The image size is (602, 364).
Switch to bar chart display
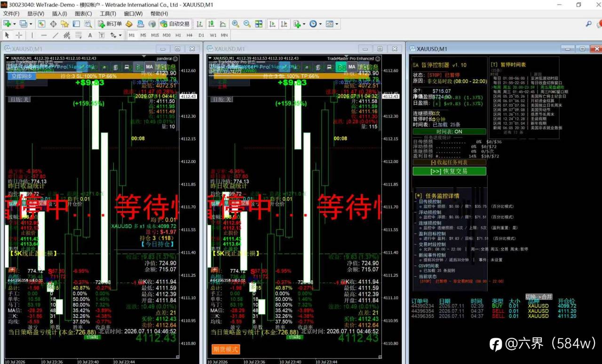(x=199, y=24)
